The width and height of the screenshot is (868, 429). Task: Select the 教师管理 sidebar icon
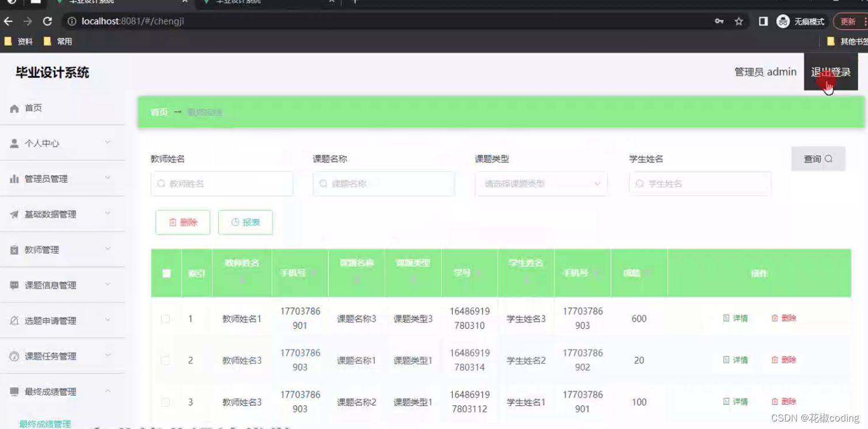[x=14, y=249]
